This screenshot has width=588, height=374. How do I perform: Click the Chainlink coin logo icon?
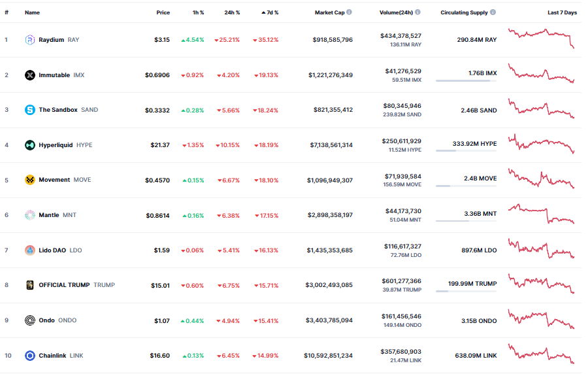click(30, 356)
